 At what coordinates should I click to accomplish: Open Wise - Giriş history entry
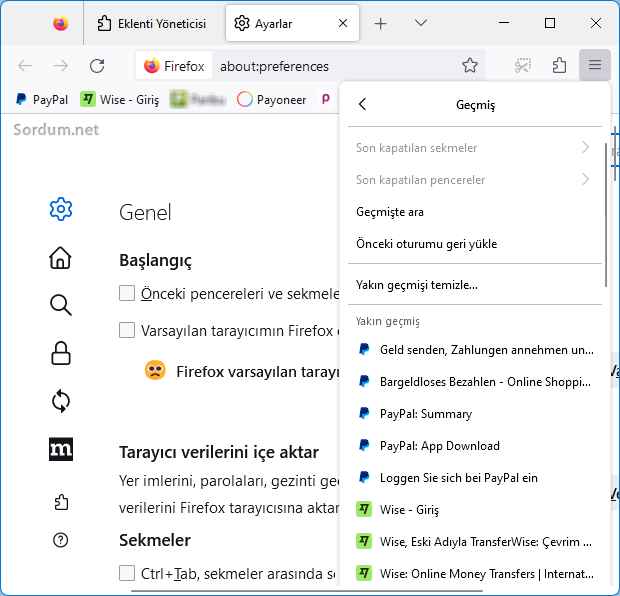474,510
